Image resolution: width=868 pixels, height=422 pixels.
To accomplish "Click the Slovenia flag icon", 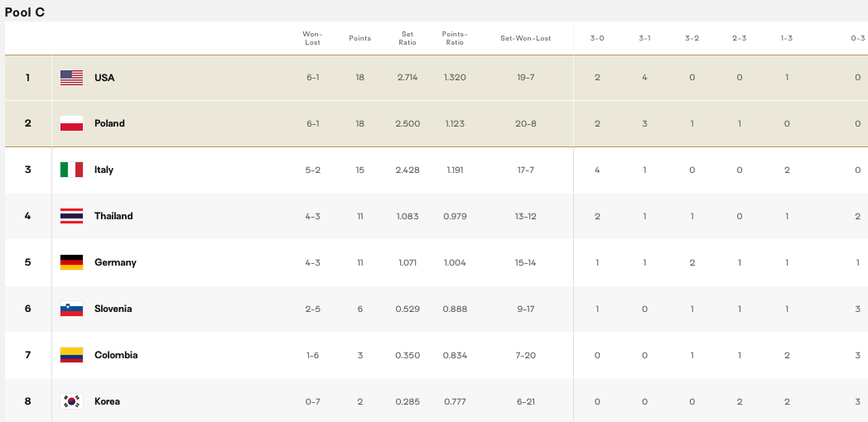I will click(x=71, y=309).
